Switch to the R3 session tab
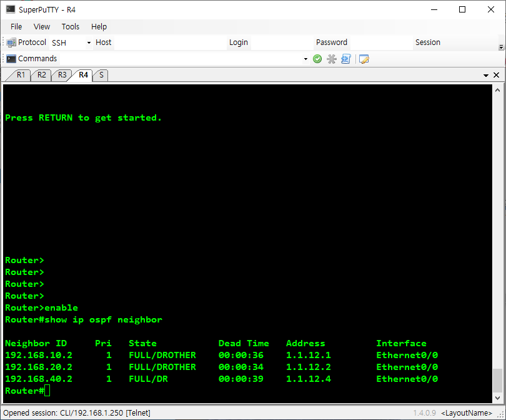This screenshot has height=420, width=506. 62,75
